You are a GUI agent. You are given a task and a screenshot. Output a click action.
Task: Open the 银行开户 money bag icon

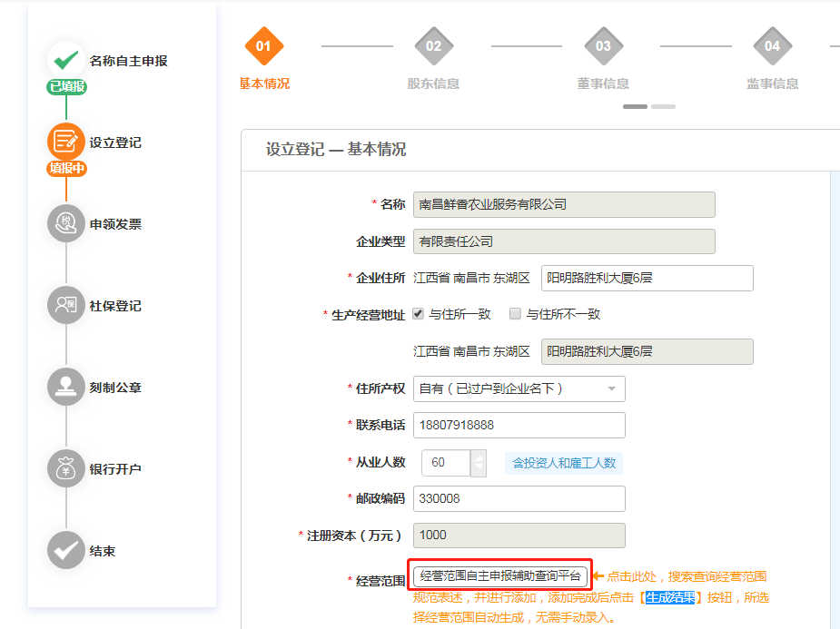point(65,468)
